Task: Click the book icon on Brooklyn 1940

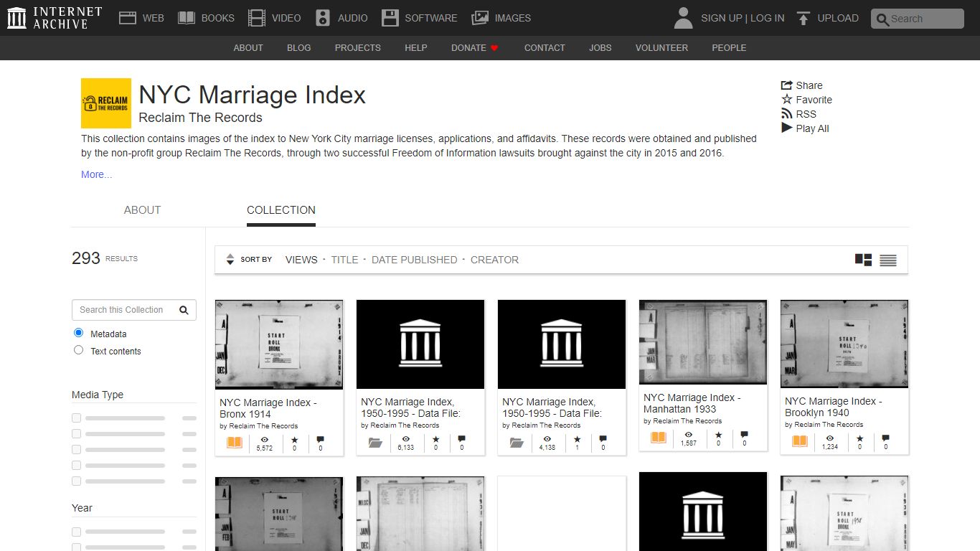Action: click(800, 441)
